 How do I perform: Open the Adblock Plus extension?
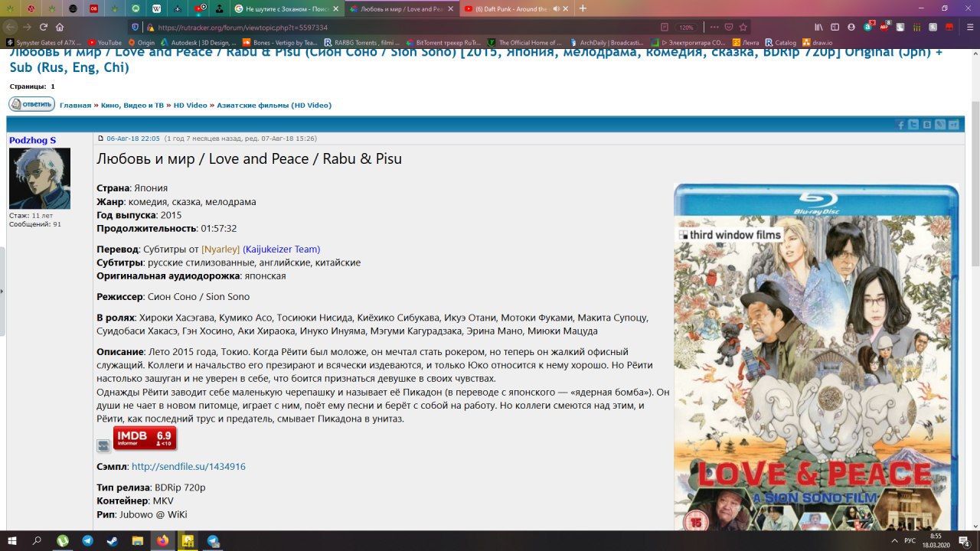coord(884,27)
